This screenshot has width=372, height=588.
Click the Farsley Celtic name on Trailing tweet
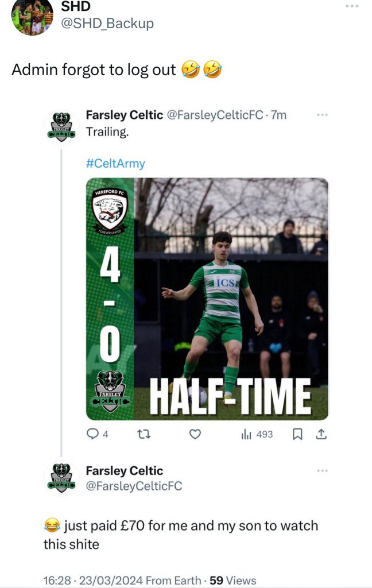(x=124, y=115)
